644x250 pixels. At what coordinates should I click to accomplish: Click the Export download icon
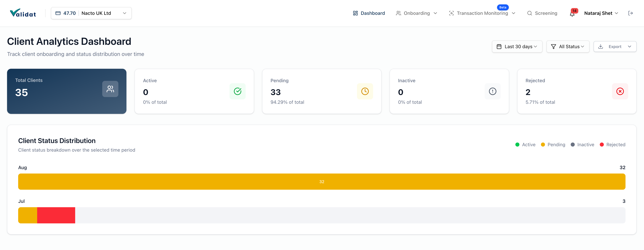click(x=600, y=47)
